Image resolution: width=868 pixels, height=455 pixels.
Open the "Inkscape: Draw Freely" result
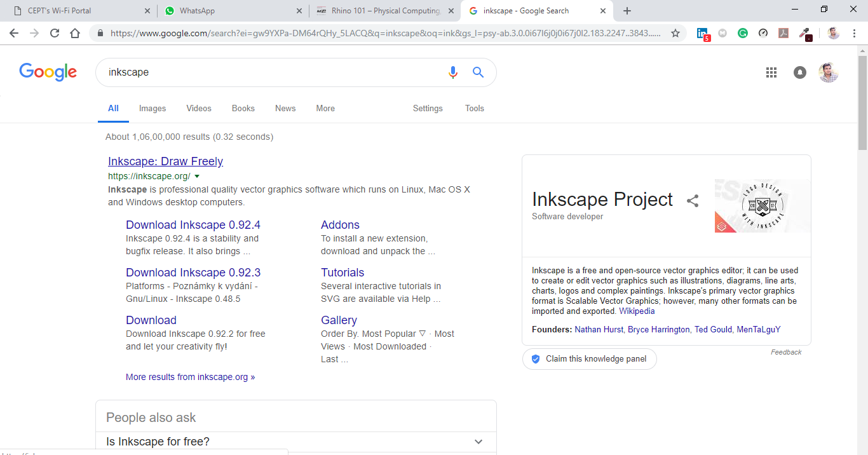[165, 161]
